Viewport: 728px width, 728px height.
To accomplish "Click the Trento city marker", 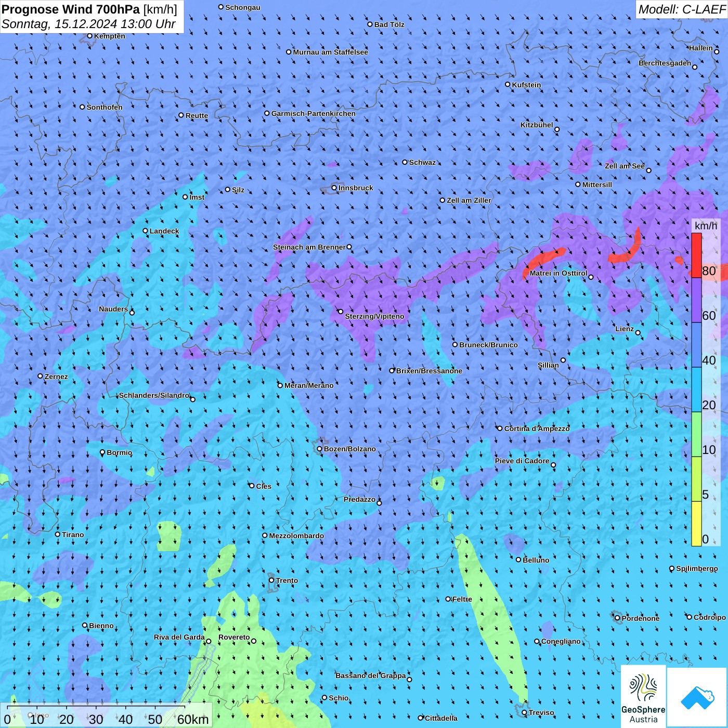I will pos(271,580).
